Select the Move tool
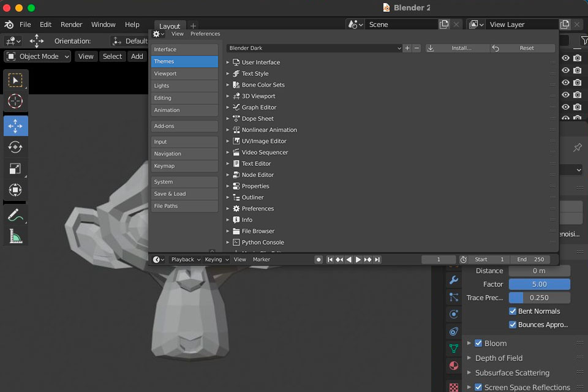Screen dimensions: 588x392 click(15, 126)
